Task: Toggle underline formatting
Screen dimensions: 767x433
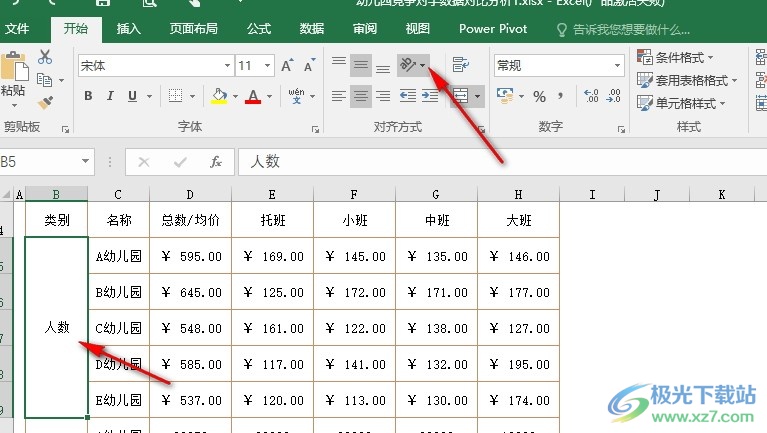Action: pyautogui.click(x=133, y=96)
